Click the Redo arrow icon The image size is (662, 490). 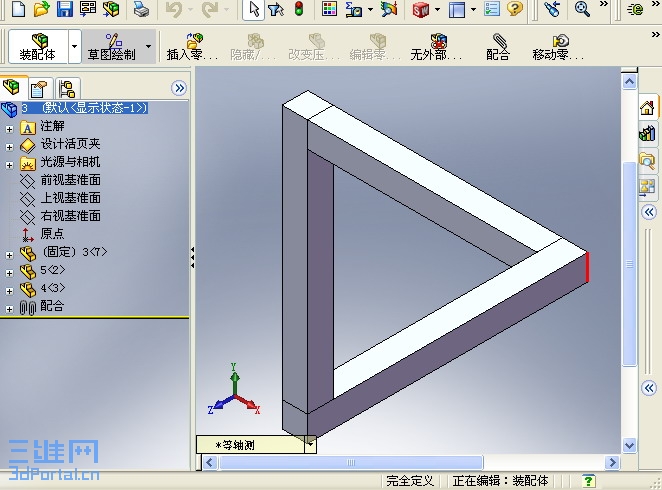tap(210, 9)
